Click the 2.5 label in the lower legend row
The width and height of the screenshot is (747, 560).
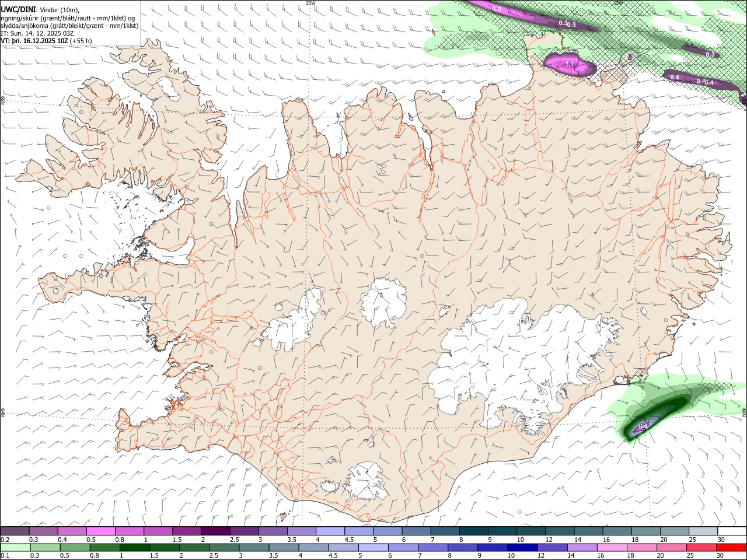(213, 556)
